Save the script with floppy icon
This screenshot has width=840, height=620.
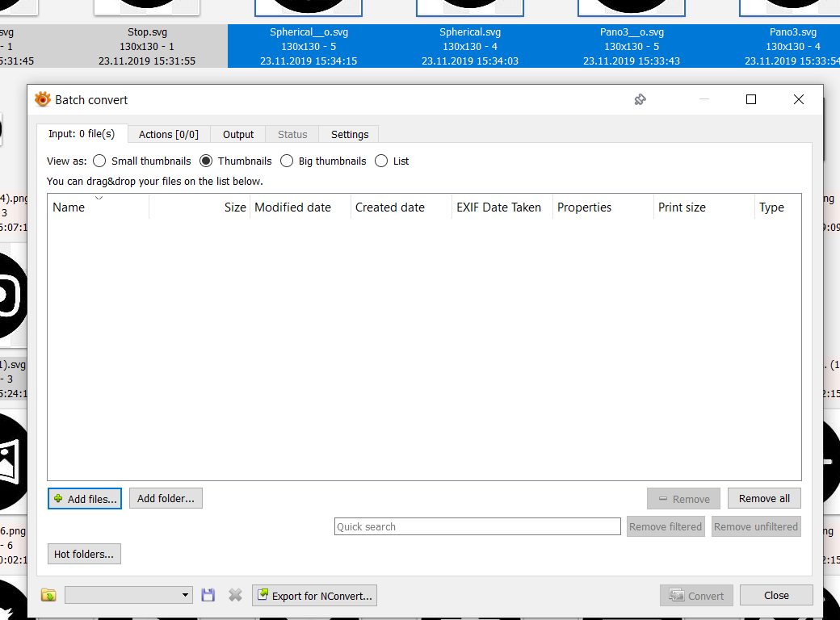click(x=208, y=595)
